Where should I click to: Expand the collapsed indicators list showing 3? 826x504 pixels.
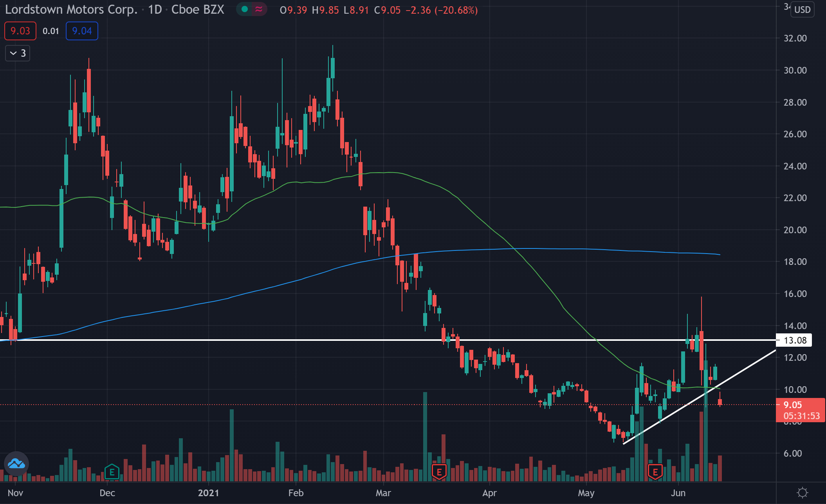pyautogui.click(x=18, y=53)
